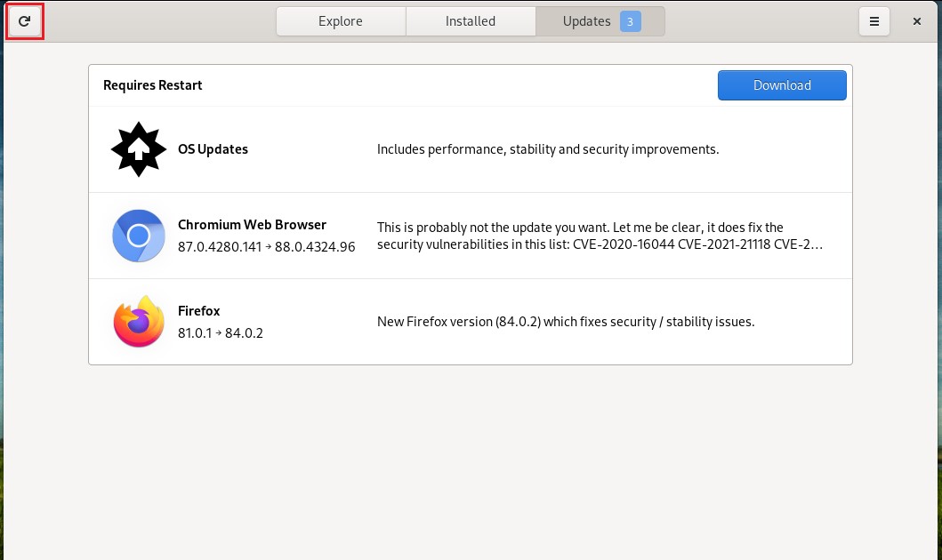Screen dimensions: 942x560
Task: Click the Requires Restart header
Action: pyautogui.click(x=153, y=85)
